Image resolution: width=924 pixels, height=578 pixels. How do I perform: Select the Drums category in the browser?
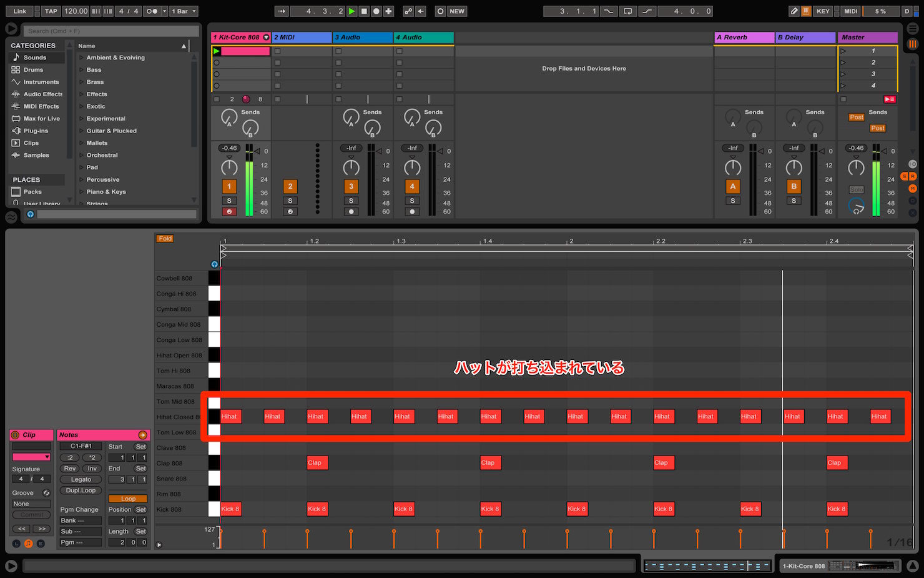click(x=33, y=70)
